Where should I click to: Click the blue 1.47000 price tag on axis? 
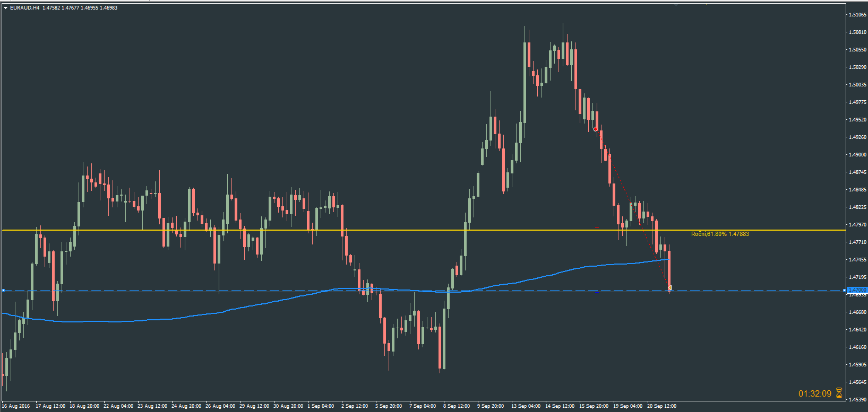pyautogui.click(x=857, y=290)
